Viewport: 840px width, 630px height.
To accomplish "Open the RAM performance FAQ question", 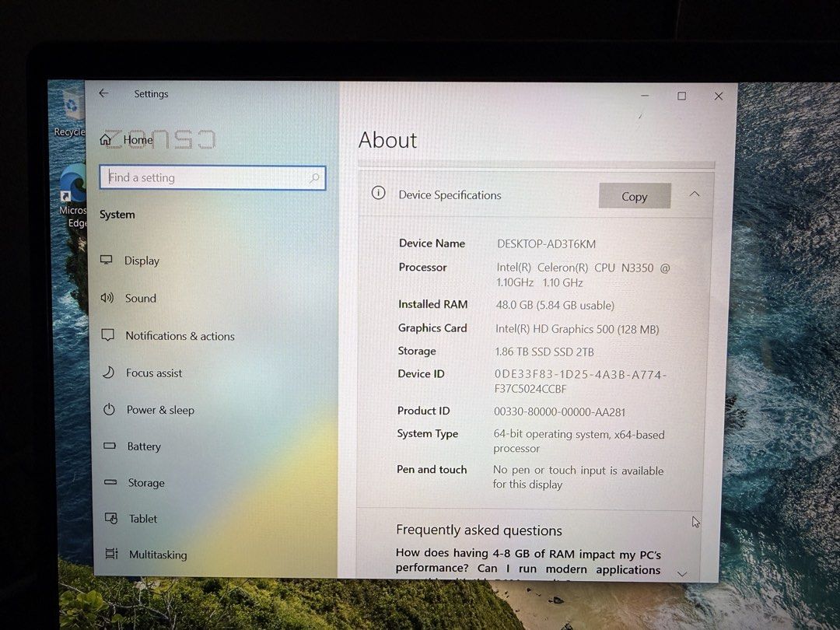I will click(x=528, y=562).
